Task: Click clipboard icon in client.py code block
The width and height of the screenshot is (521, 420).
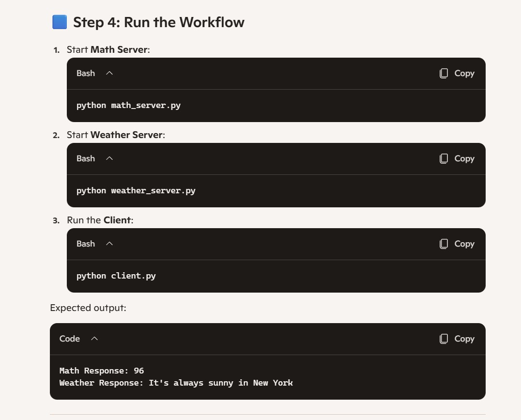Action: point(444,244)
